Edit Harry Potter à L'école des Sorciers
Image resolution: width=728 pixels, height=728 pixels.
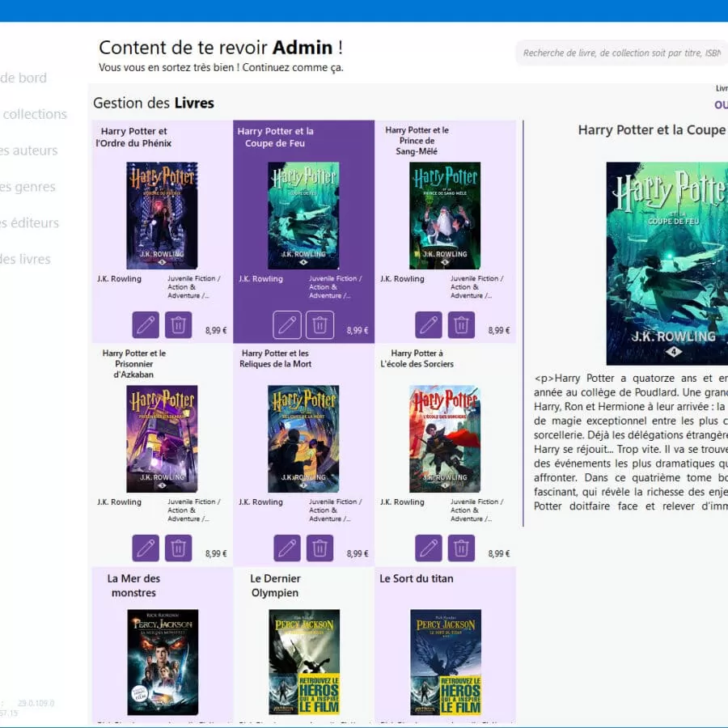pos(429,548)
